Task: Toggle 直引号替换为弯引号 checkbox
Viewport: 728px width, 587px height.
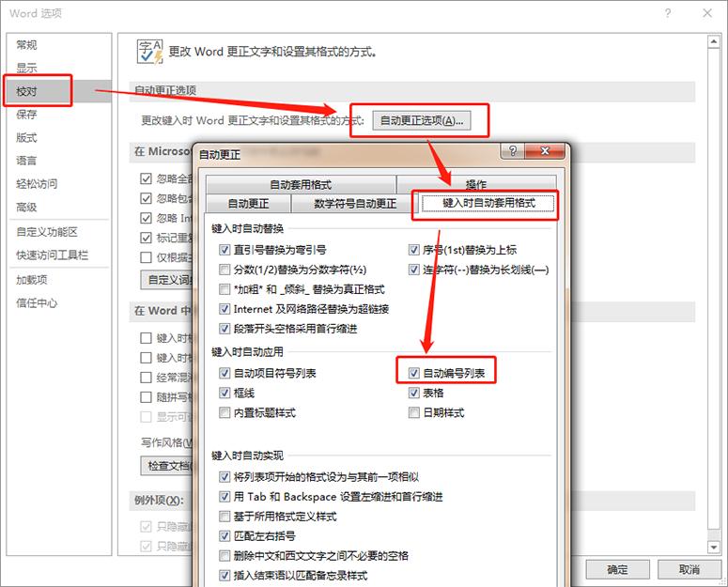Action: coord(225,250)
